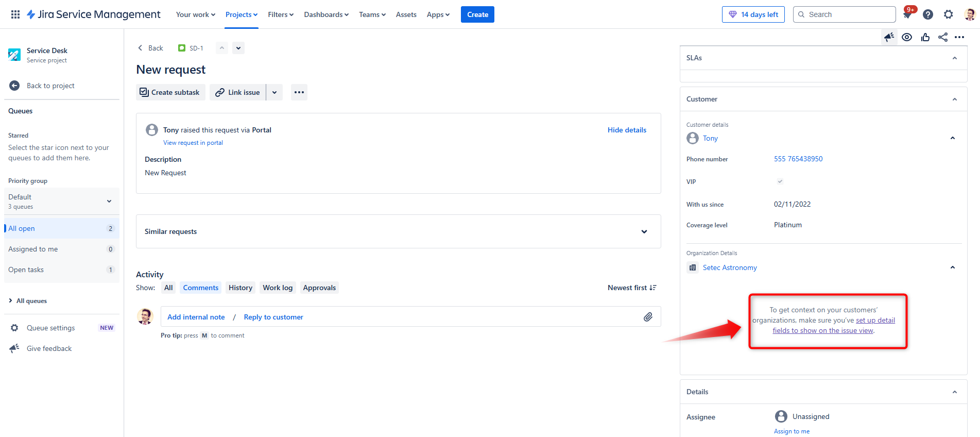Screen dimensions: 980x437
Task: Select the All open queue
Action: tap(62, 228)
